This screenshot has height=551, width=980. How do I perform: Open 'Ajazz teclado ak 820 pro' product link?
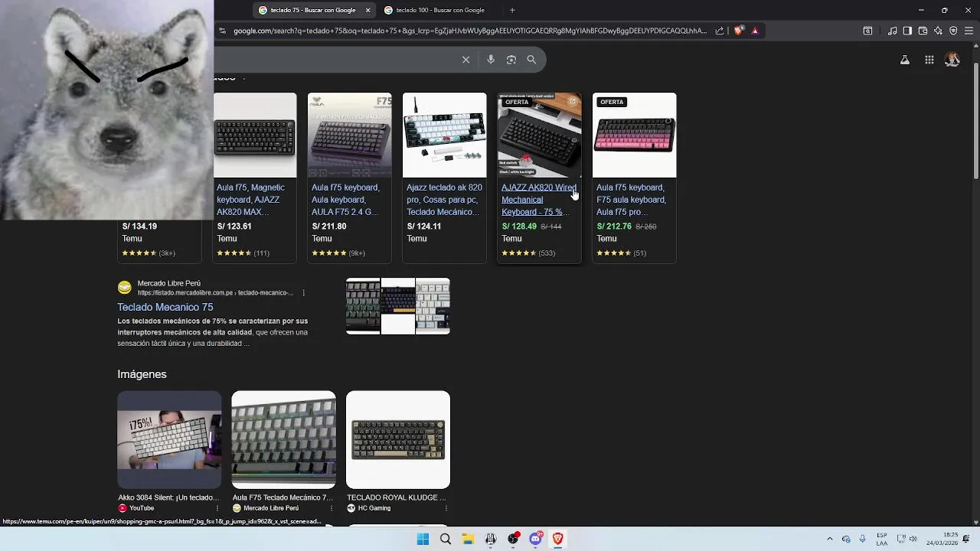(x=444, y=200)
